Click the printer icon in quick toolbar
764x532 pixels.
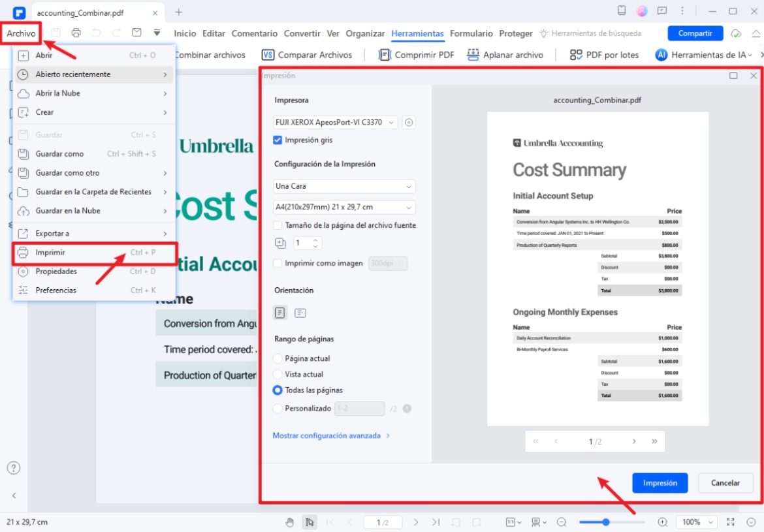coord(76,33)
